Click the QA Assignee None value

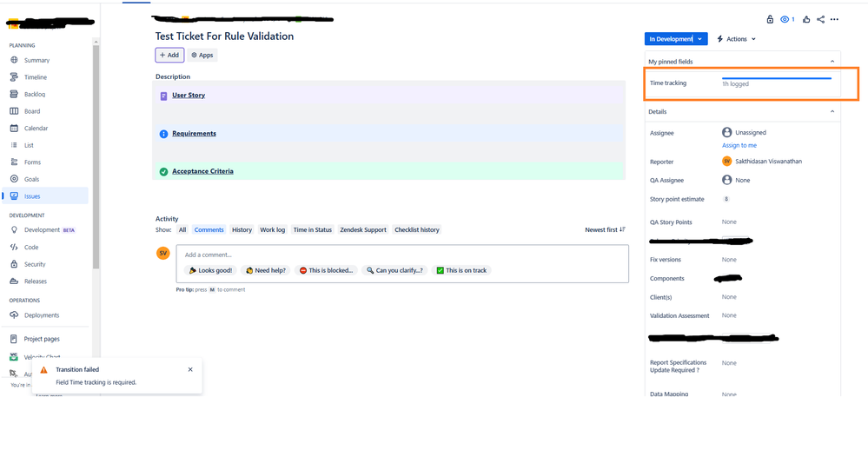click(x=736, y=180)
